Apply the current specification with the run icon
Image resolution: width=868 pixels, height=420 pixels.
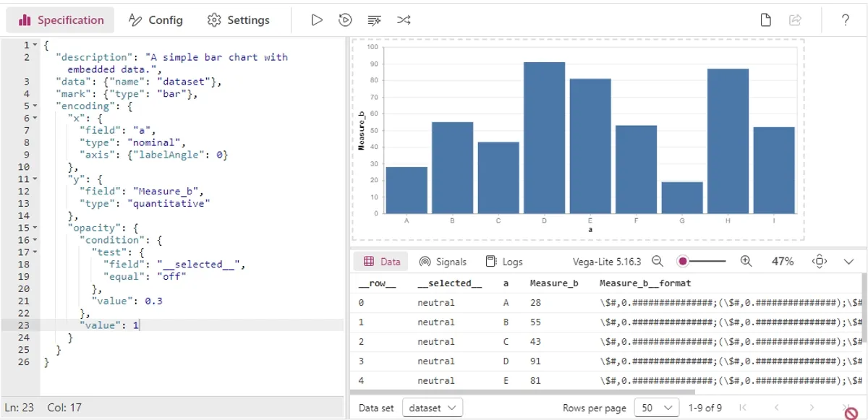(x=317, y=20)
